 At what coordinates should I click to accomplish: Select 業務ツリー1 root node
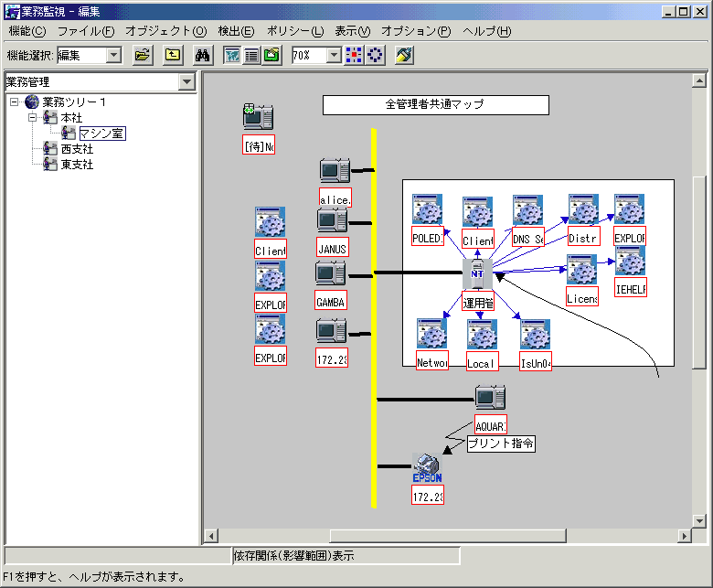click(74, 102)
